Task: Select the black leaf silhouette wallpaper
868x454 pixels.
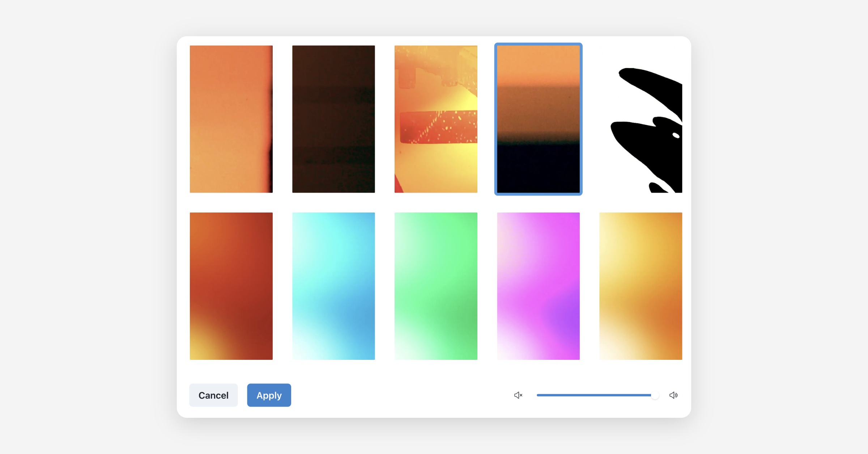Action: (x=641, y=119)
